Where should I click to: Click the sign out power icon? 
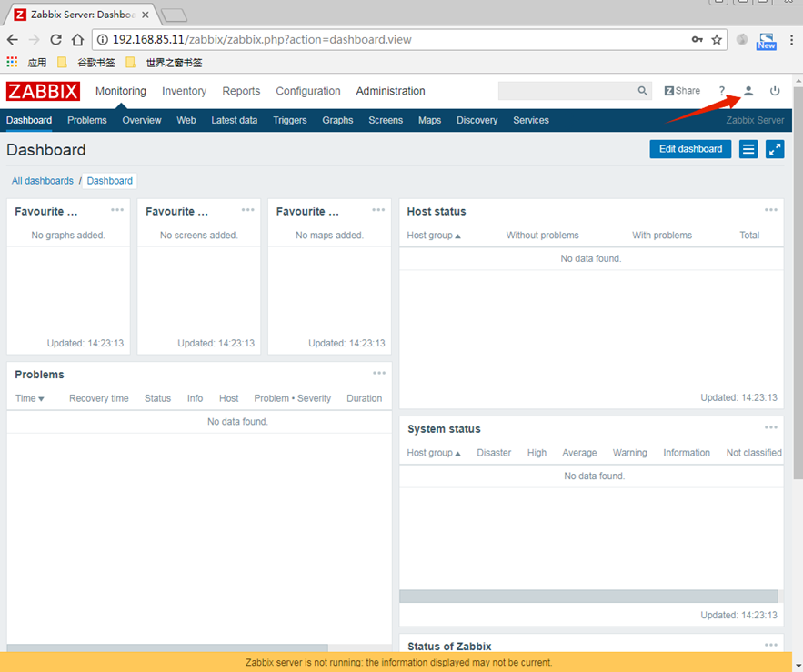(x=775, y=91)
